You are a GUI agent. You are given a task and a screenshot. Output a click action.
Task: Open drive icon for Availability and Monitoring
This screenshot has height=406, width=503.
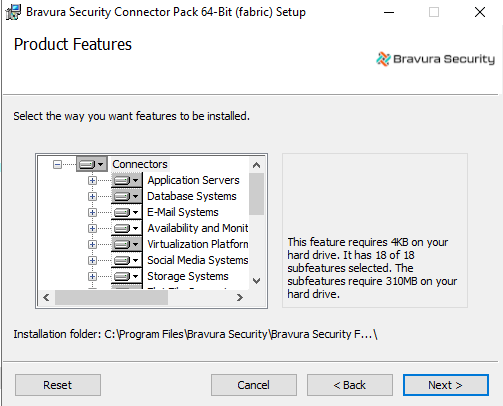pos(127,228)
